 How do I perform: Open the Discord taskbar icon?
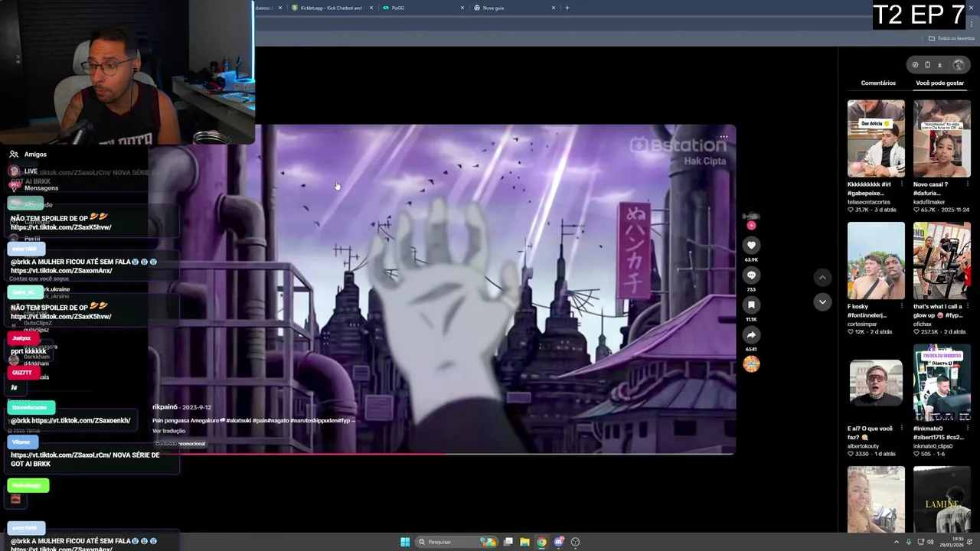tap(559, 542)
